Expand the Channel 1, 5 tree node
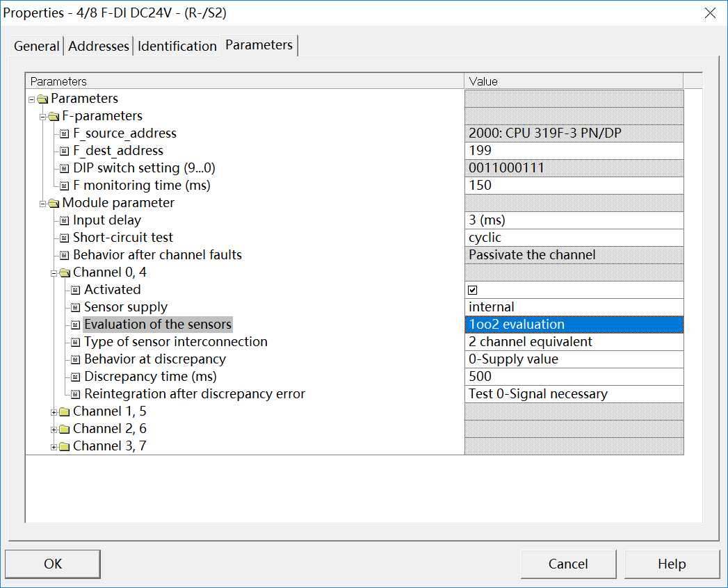Screen dimensions: 728x588 coord(54,411)
